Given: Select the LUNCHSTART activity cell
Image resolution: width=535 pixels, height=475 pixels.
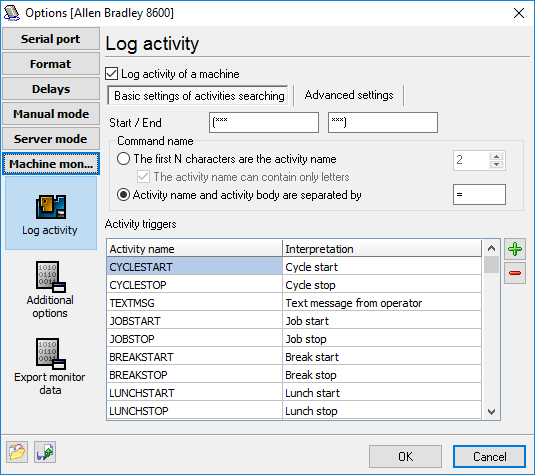Looking at the screenshot, I should point(194,393).
